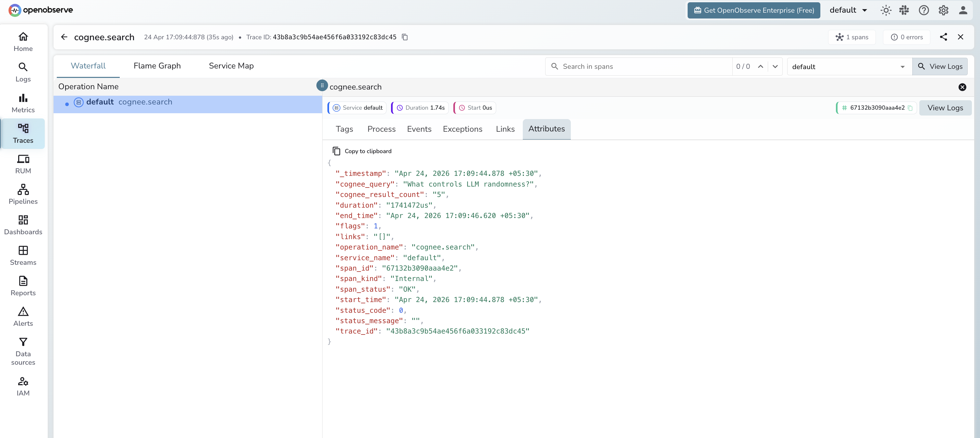Viewport: 980px width, 438px height.
Task: Open the default stream selector dropdown
Action: pos(849,66)
